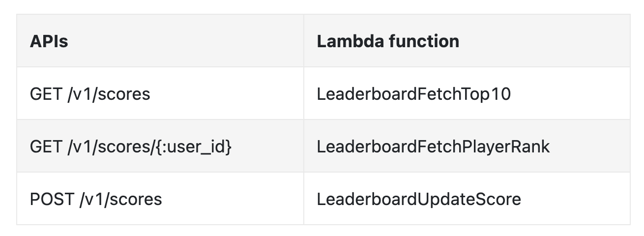Select the LeaderboardUpdateScore cell
The width and height of the screenshot is (644, 236).
pyautogui.click(x=418, y=199)
